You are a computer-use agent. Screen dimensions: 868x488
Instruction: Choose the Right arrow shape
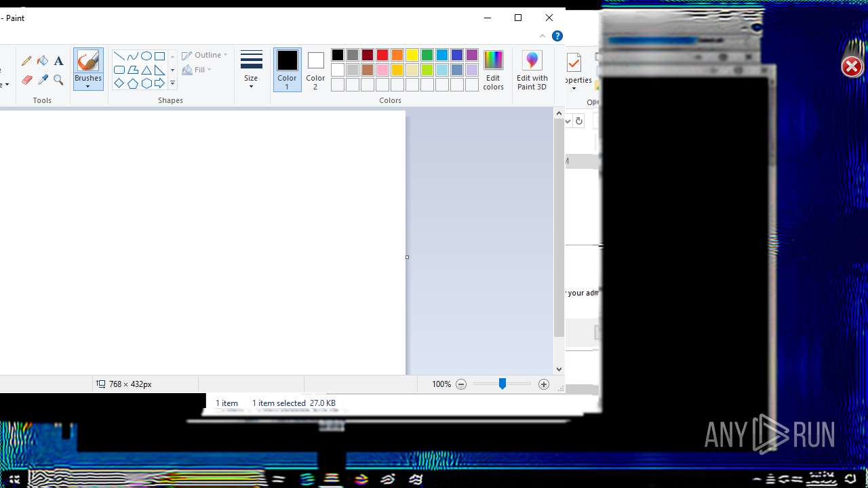coord(159,83)
